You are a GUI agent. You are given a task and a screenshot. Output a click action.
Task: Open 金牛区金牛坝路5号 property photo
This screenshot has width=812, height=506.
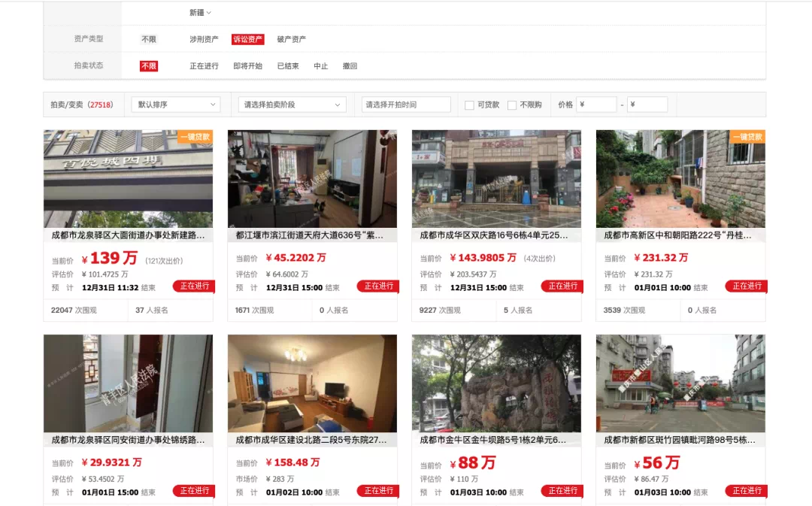point(496,383)
